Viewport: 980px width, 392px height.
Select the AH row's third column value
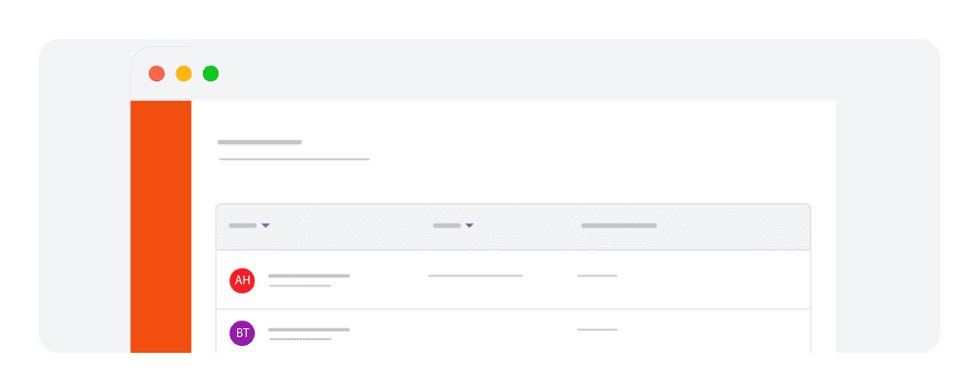point(597,276)
